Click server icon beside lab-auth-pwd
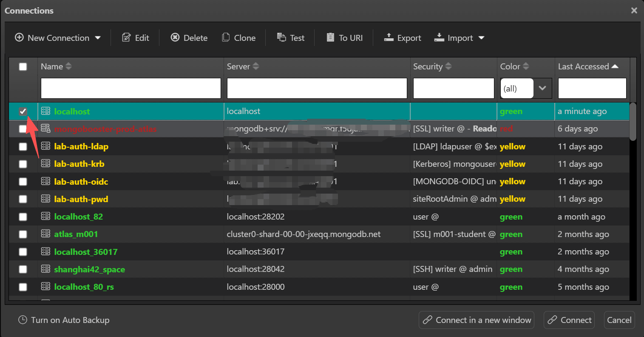This screenshot has width=644, height=337. click(x=45, y=199)
